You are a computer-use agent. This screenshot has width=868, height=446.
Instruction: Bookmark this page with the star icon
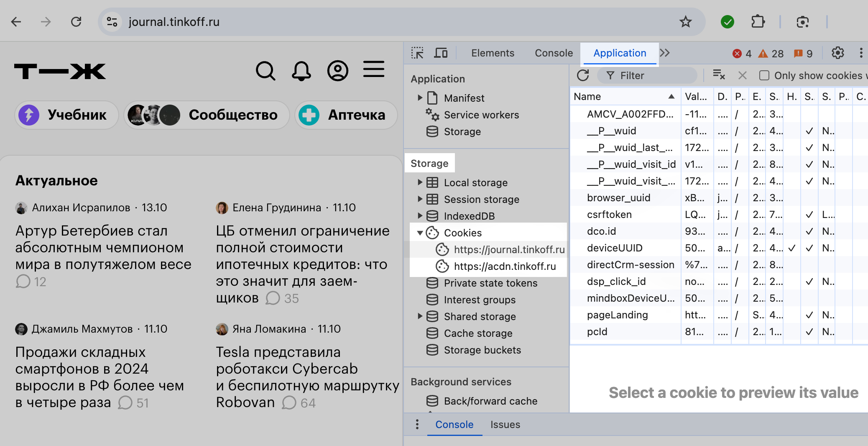[686, 22]
